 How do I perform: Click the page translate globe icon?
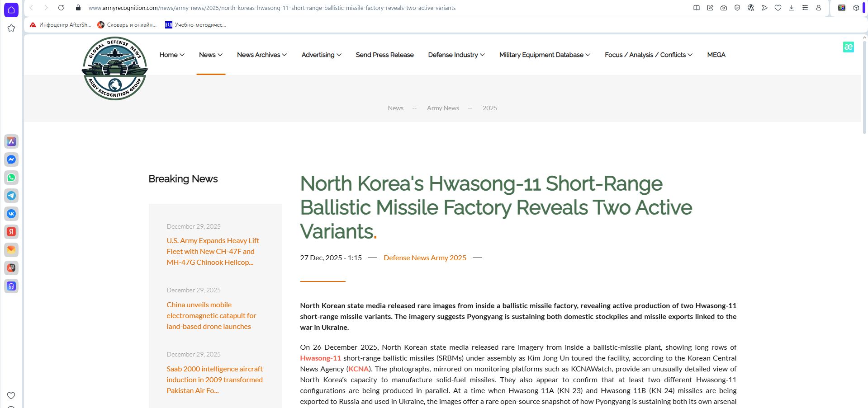pyautogui.click(x=751, y=8)
